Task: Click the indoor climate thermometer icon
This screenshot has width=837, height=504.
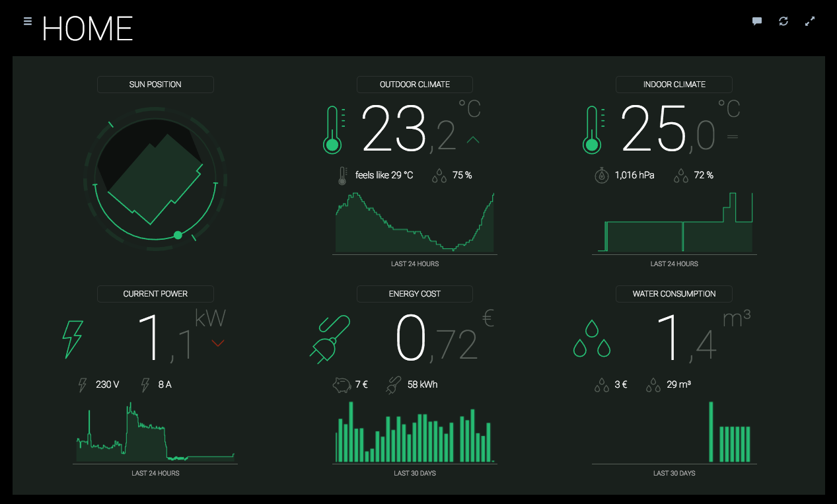Action: (593, 129)
